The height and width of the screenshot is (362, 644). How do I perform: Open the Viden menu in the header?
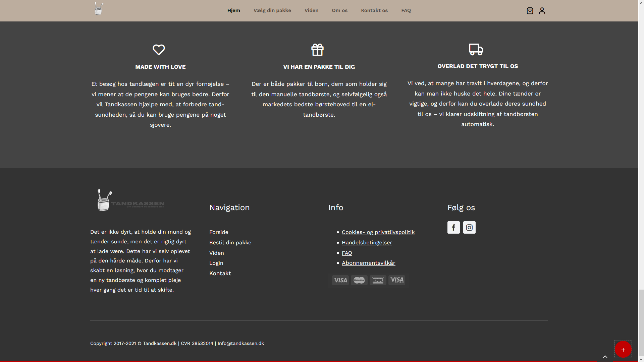click(311, 10)
